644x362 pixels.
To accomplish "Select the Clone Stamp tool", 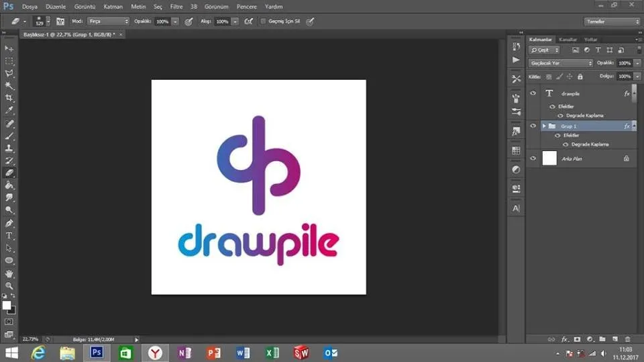I will pyautogui.click(x=9, y=148).
